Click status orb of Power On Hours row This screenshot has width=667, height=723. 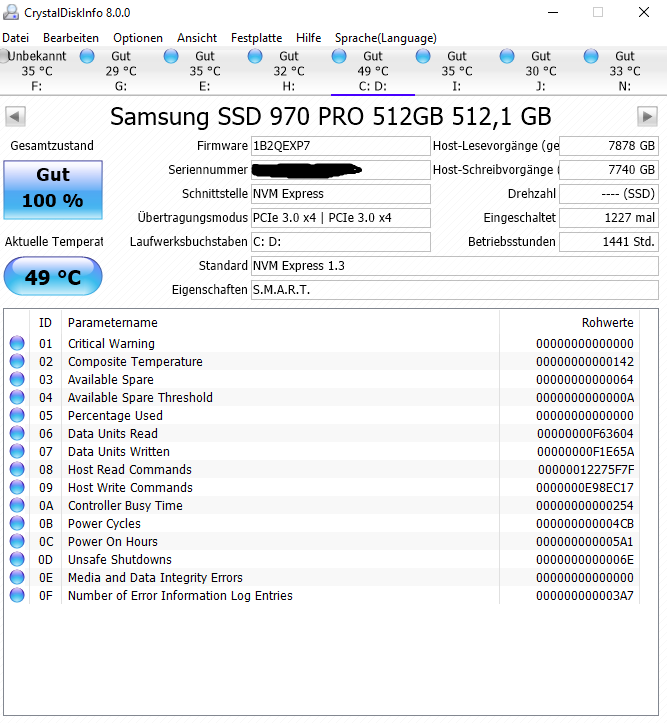coord(17,541)
